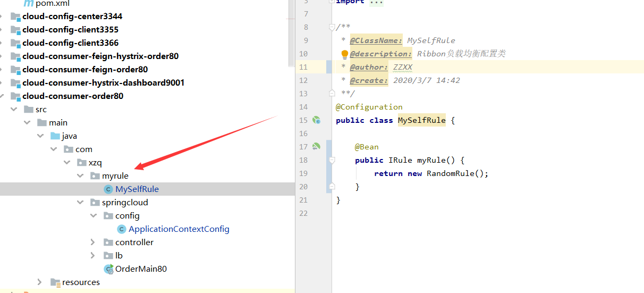
Task: Click the cloud-config-center3344 module folder icon
Action: (15, 16)
